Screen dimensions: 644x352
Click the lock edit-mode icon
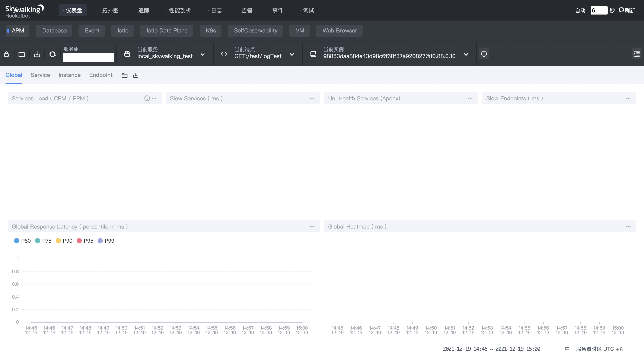point(6,54)
